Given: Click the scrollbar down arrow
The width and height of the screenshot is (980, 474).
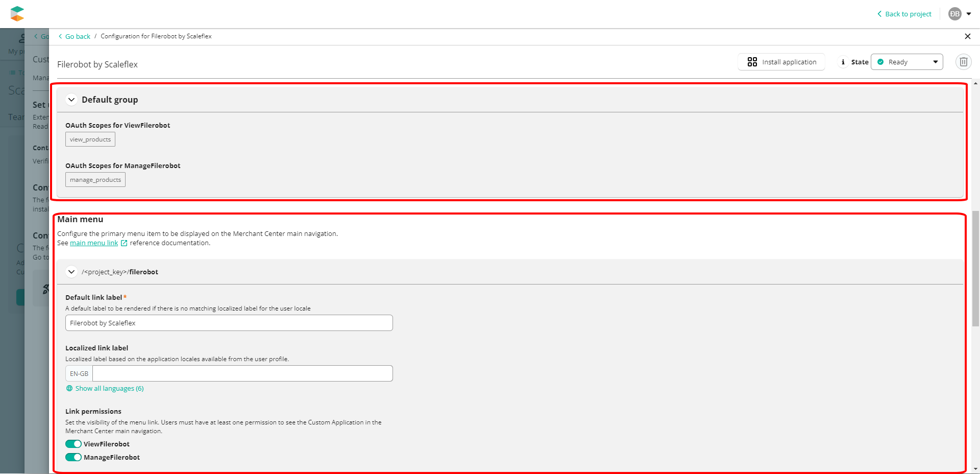Looking at the screenshot, I should tap(975, 469).
